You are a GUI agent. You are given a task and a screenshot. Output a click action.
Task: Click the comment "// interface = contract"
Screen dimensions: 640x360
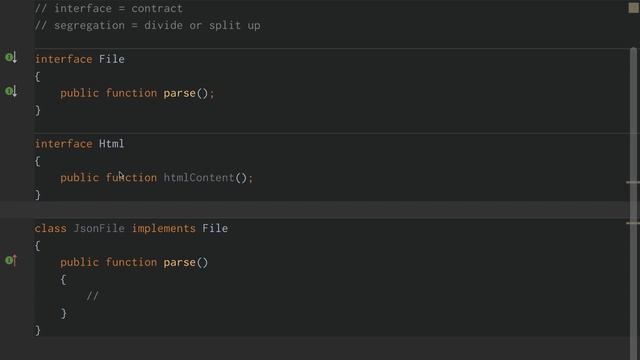pyautogui.click(x=109, y=9)
